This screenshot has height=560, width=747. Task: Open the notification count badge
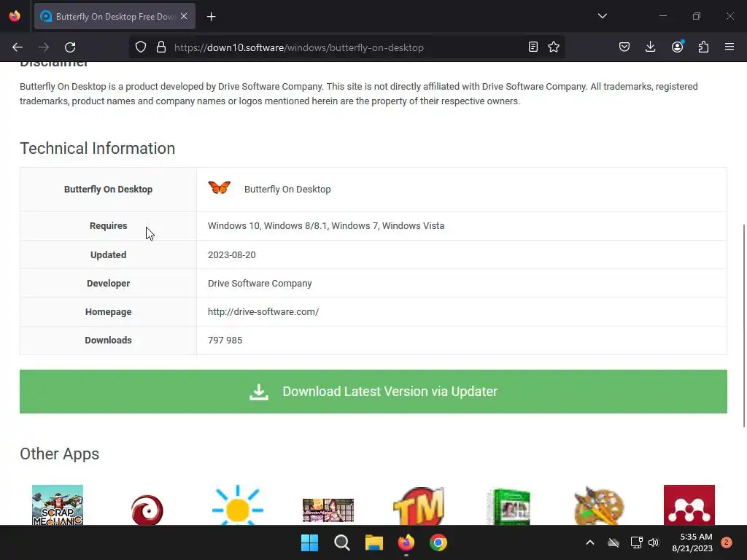727,542
